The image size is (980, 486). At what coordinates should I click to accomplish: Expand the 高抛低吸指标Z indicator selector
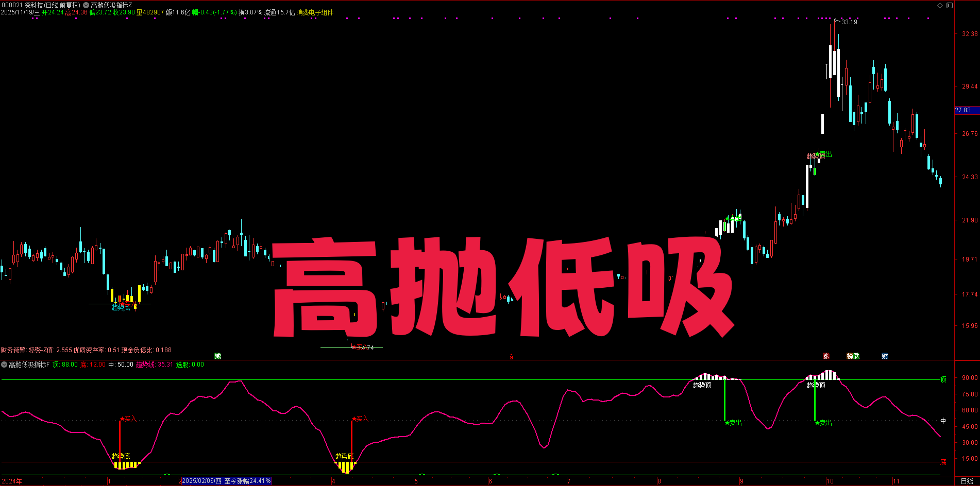pyautogui.click(x=110, y=4)
